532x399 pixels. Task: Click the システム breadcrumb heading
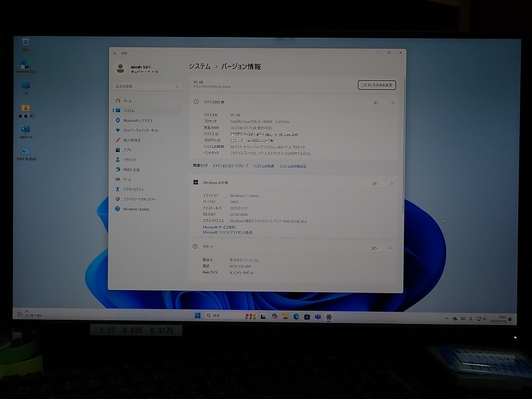199,66
